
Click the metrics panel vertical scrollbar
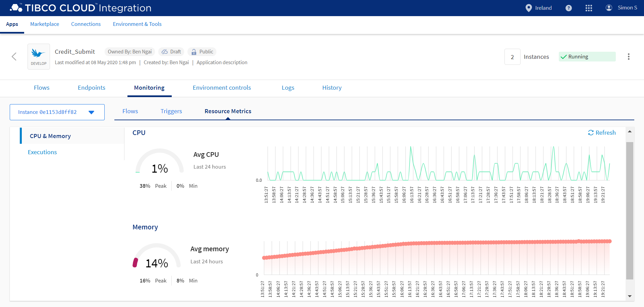coord(630,210)
